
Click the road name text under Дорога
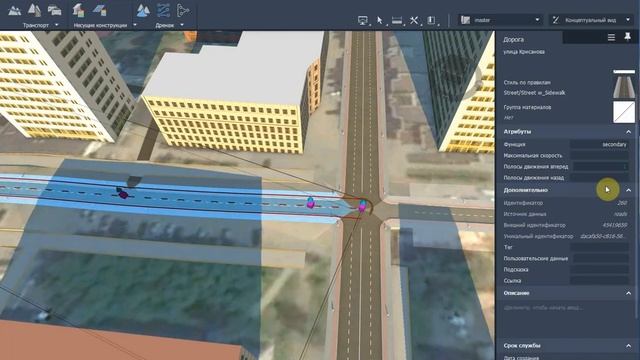pyautogui.click(x=524, y=52)
